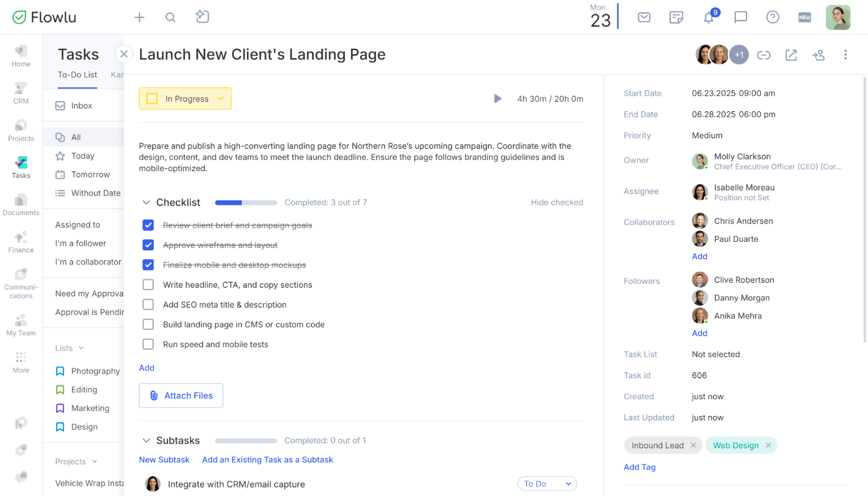Check 'Write headline, CTA, and copy sections'
868x496 pixels.
(148, 285)
